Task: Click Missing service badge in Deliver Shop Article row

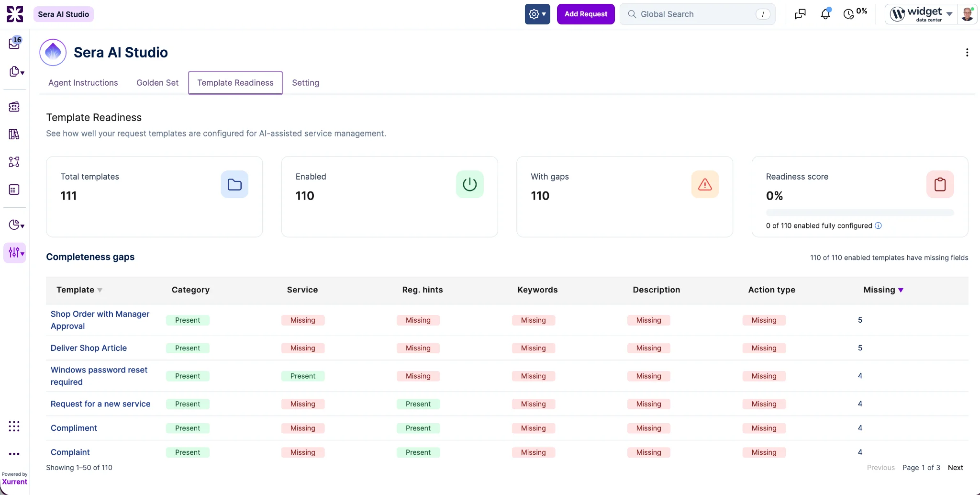Action: [303, 349]
